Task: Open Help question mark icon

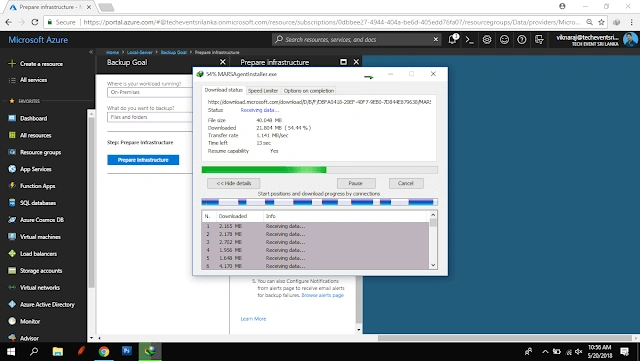Action: point(522,40)
